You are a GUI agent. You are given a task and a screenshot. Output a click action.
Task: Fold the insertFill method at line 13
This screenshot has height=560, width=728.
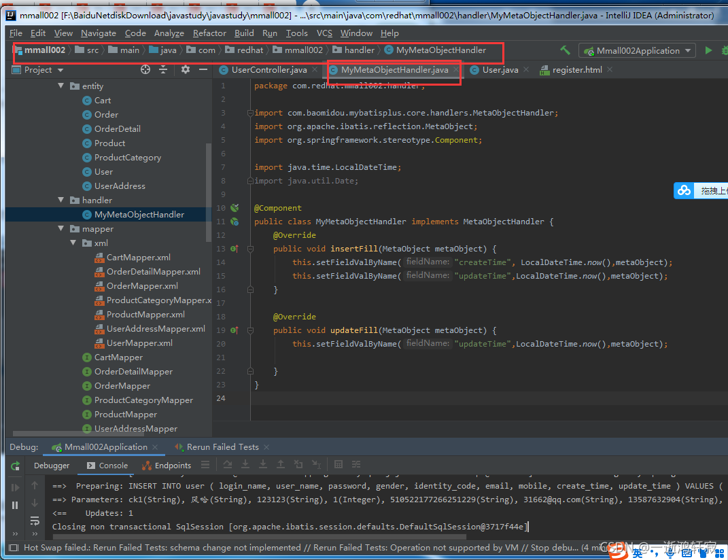coord(250,249)
